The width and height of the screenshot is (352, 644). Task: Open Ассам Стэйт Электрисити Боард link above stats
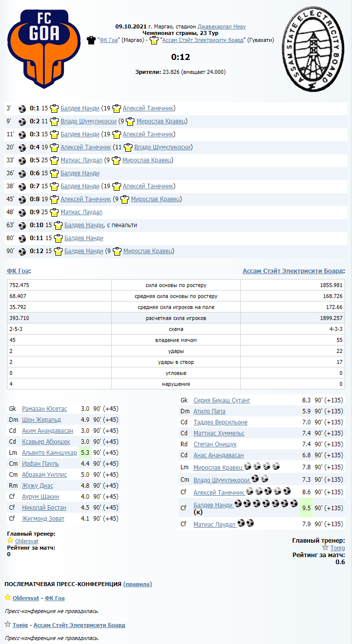click(293, 271)
